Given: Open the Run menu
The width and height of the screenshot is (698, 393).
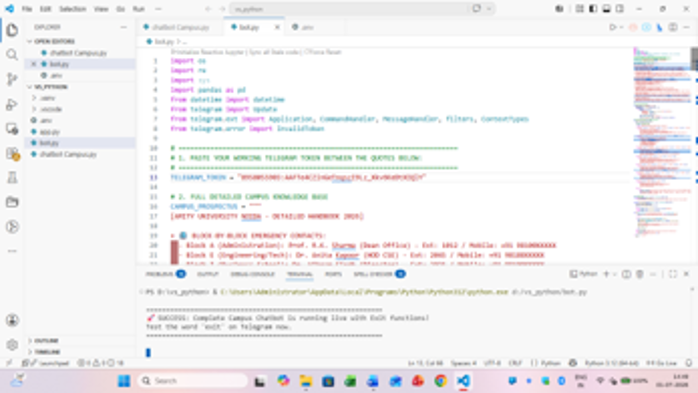Looking at the screenshot, I should click(x=139, y=8).
